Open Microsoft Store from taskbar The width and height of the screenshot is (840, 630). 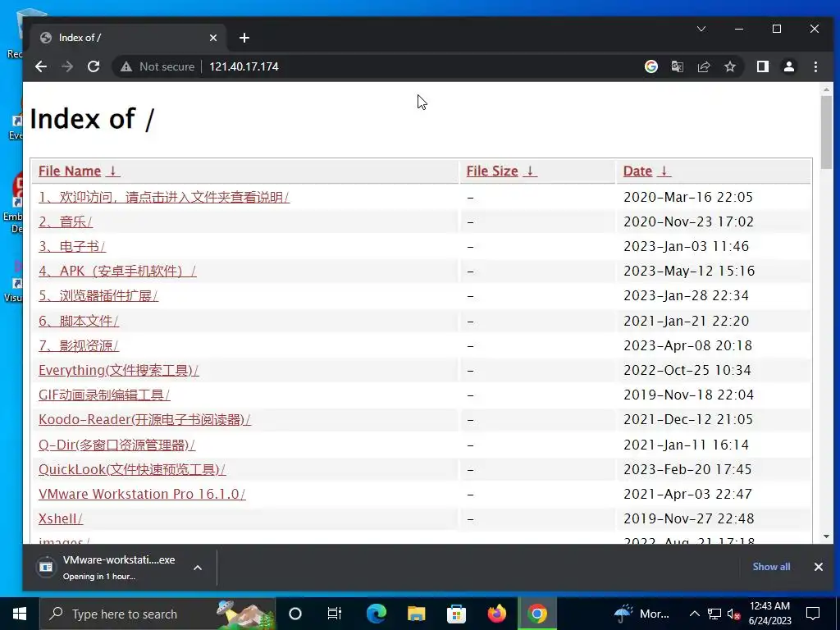click(456, 614)
